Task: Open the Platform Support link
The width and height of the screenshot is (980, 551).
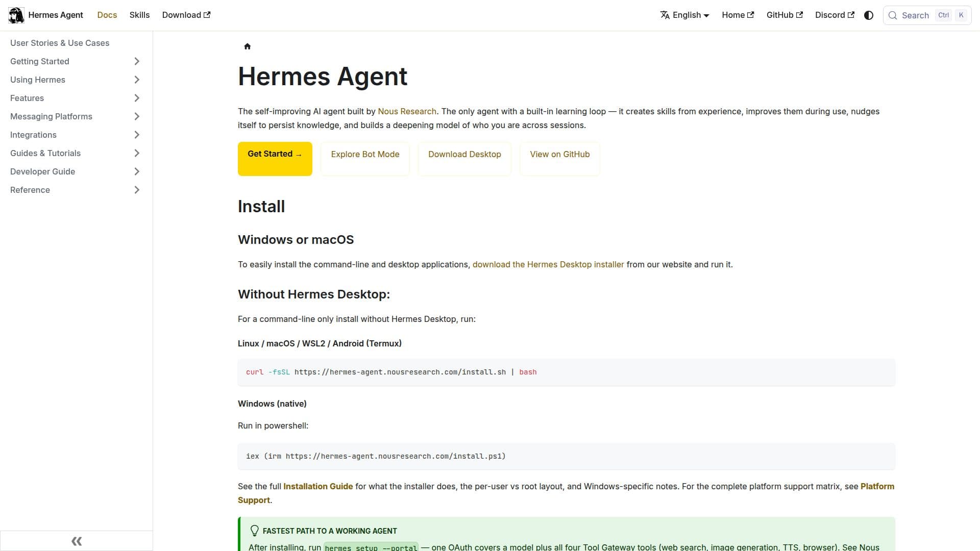Action: pos(877,486)
